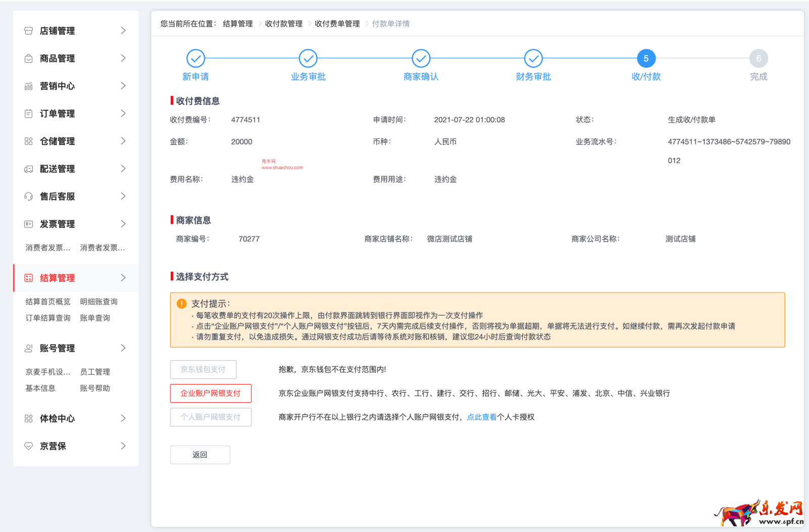Click the 返回 button
Screen dimensions: 809x532
200,455
